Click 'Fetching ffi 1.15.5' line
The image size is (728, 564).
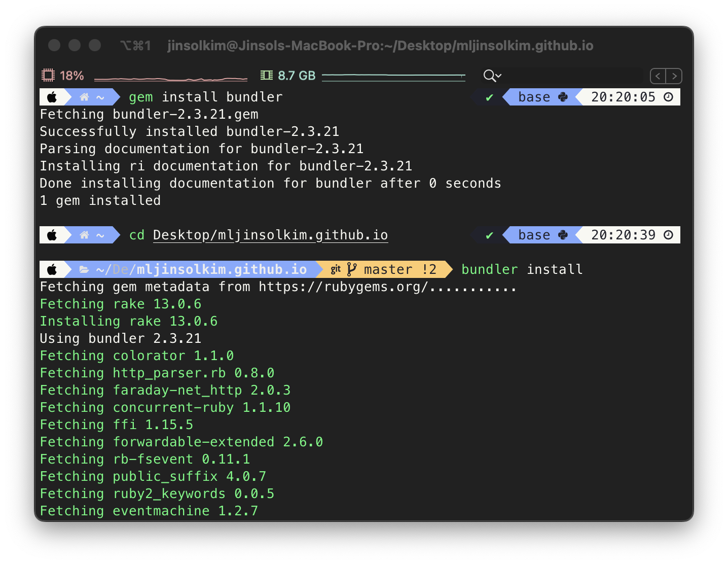[117, 425]
